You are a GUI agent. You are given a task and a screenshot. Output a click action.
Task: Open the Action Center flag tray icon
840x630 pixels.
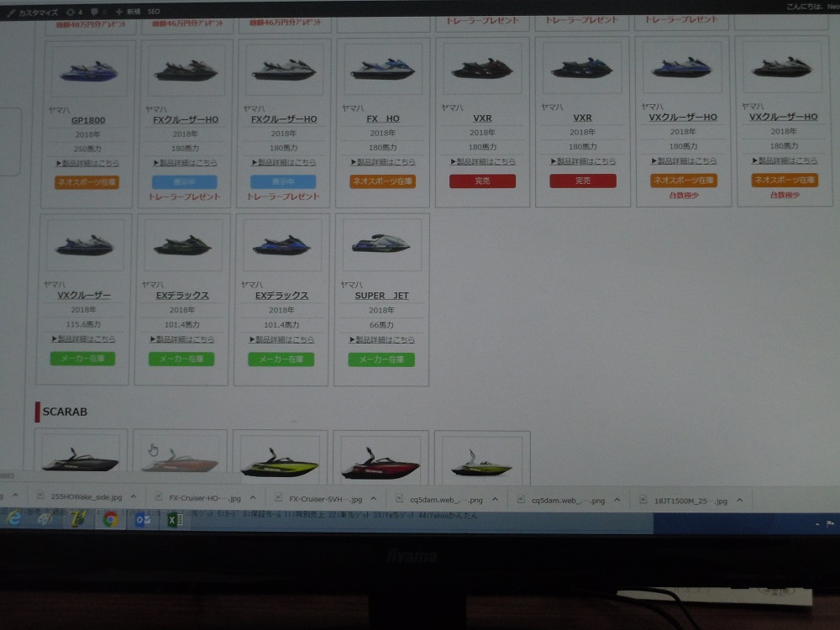(831, 524)
